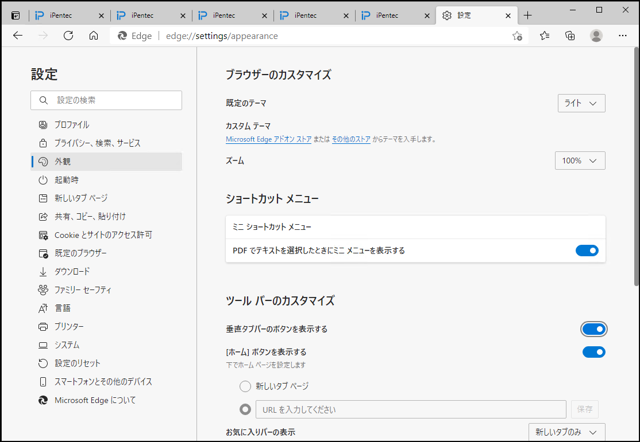
Task: Select the URL radio option
Action: click(245, 409)
